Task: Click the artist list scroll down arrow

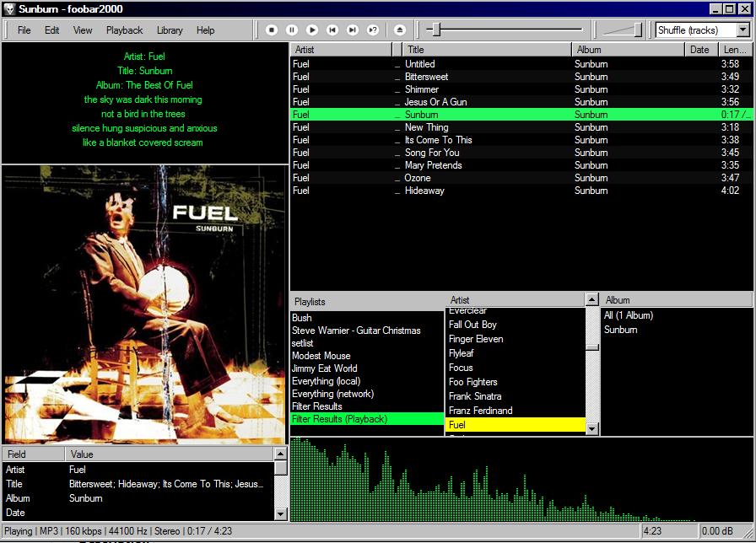Action: coord(592,428)
